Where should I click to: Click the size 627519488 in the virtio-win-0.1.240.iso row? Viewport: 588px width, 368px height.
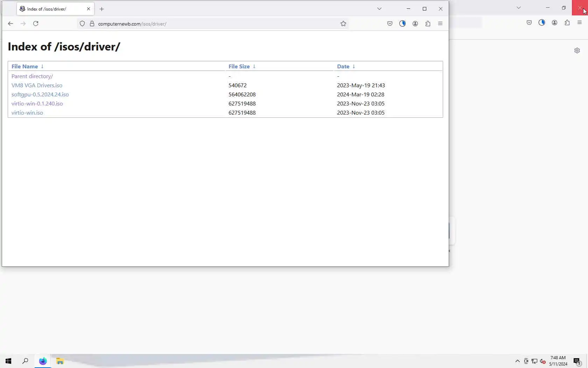point(242,103)
